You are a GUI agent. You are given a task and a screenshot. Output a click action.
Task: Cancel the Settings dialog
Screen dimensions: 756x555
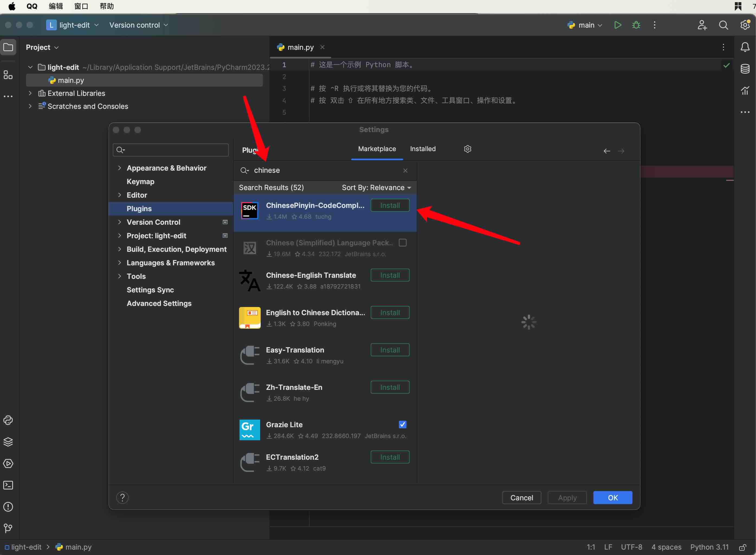(521, 498)
